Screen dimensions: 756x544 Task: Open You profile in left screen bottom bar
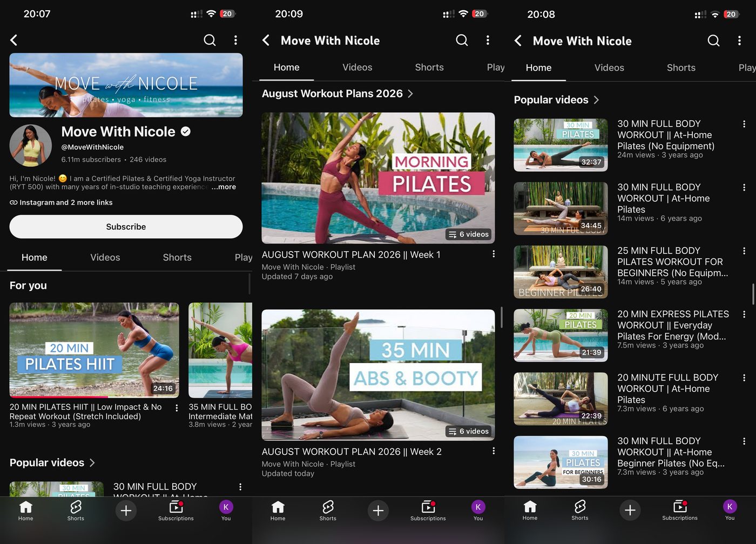(226, 511)
